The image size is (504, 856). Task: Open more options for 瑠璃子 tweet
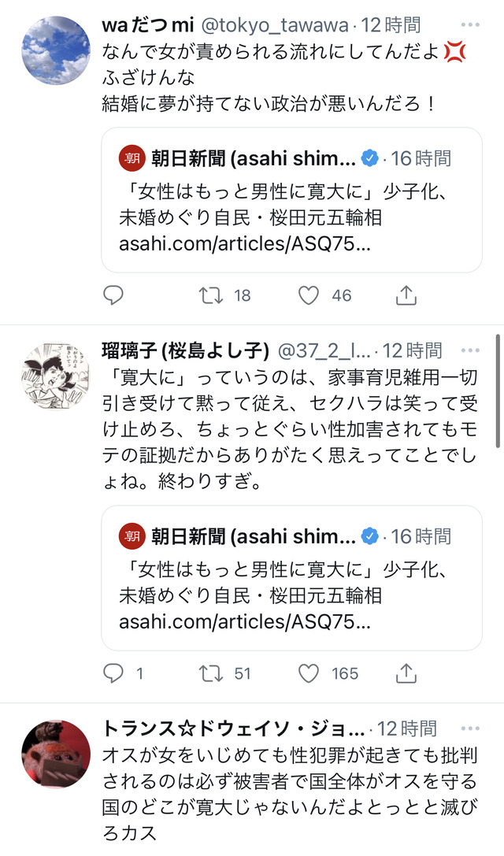coord(470,350)
